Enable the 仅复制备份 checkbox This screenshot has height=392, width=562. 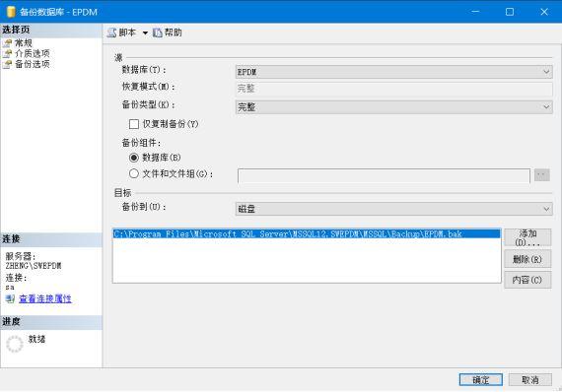(134, 124)
